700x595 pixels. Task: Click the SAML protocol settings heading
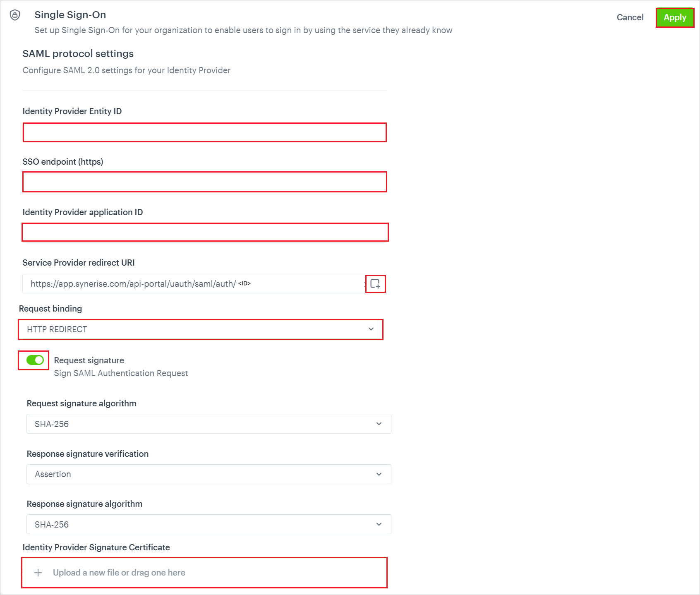tap(78, 53)
